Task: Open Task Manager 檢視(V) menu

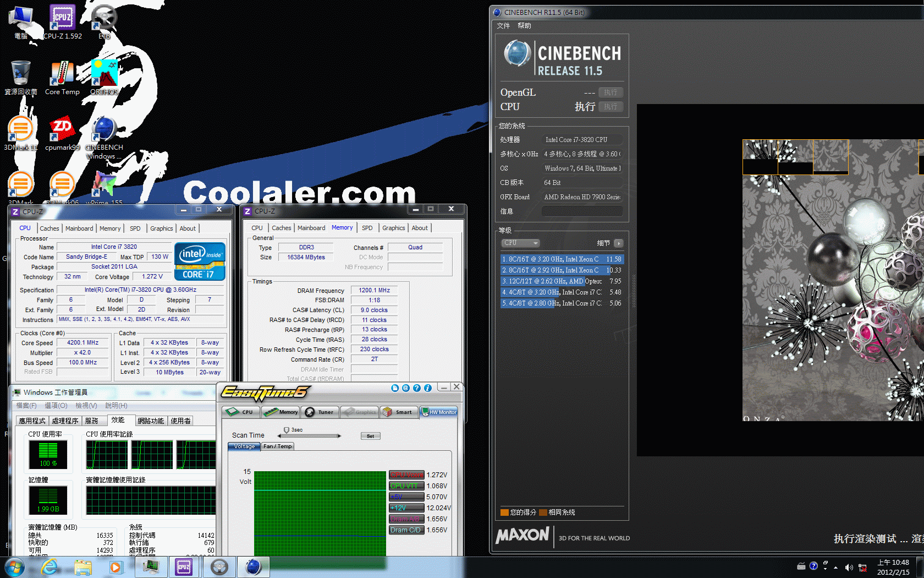Action: coord(86,406)
